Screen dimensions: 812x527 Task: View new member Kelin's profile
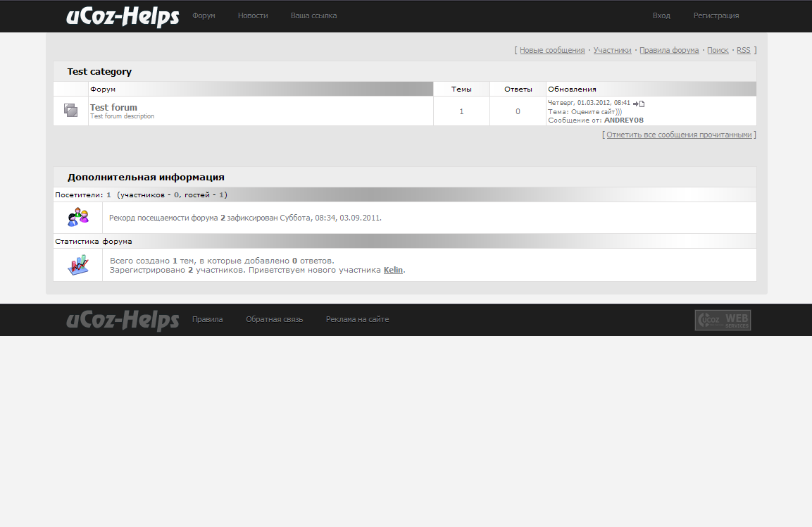(393, 270)
